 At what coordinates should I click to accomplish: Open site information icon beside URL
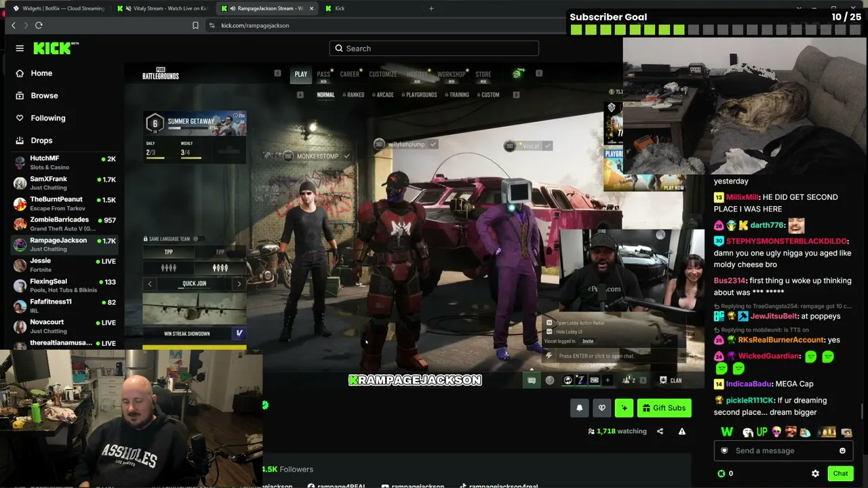pyautogui.click(x=212, y=25)
